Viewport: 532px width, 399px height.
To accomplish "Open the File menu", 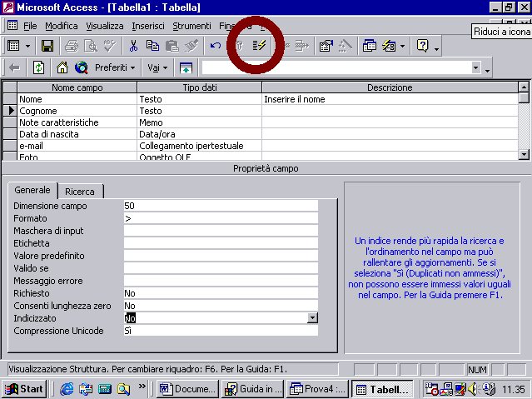I will [30, 26].
